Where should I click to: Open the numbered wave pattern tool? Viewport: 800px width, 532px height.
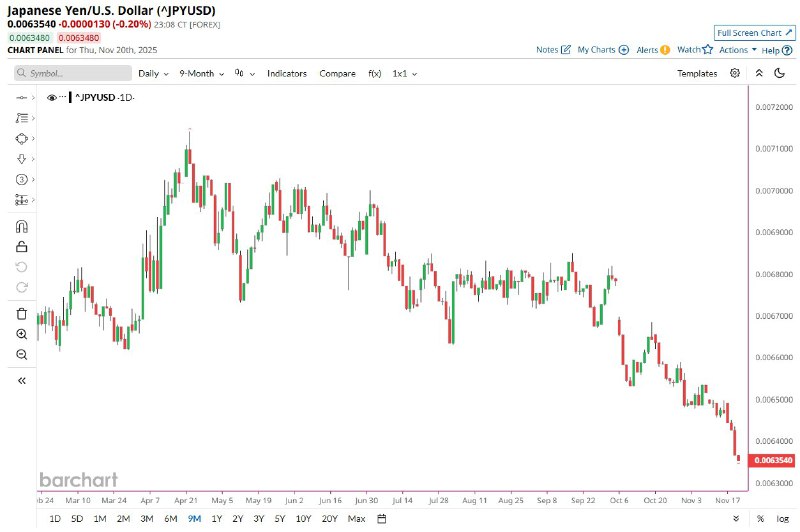click(x=21, y=179)
